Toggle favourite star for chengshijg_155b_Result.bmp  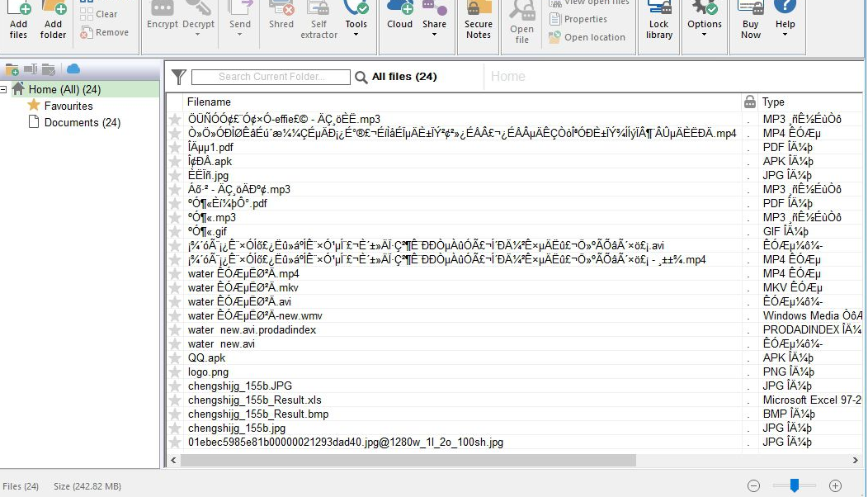(175, 414)
